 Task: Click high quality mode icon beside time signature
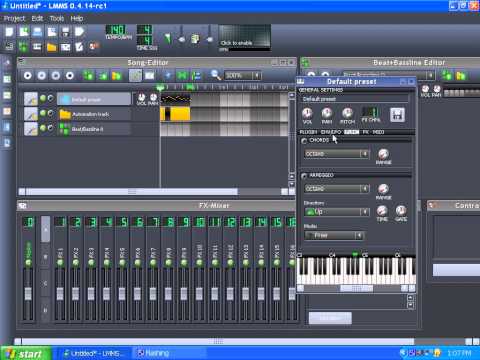point(168,39)
